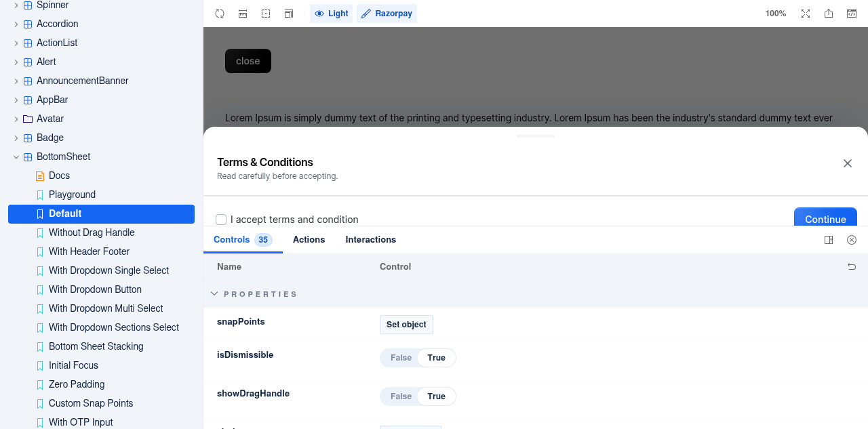Click the Playground bookmark icon
Screen dimensions: 868x429
point(40,195)
